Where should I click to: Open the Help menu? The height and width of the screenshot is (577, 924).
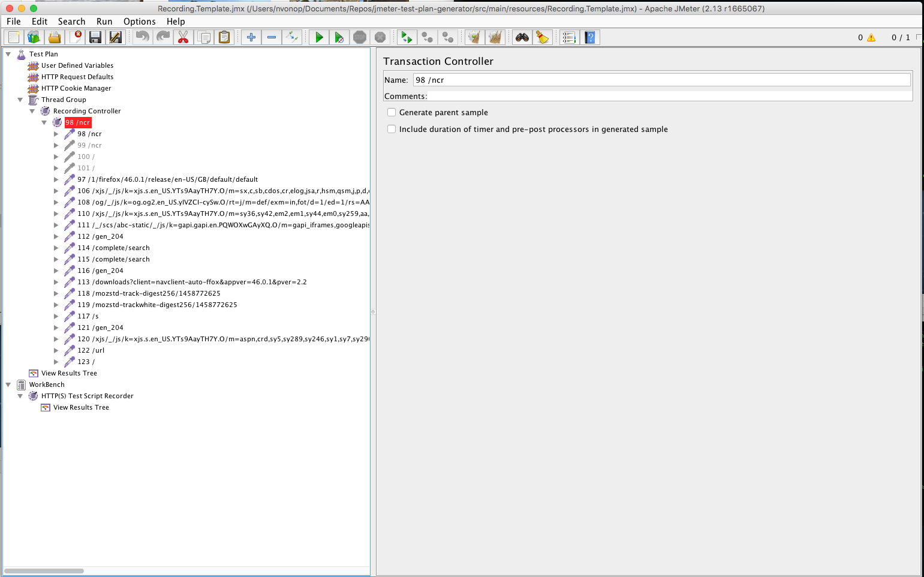pos(176,22)
